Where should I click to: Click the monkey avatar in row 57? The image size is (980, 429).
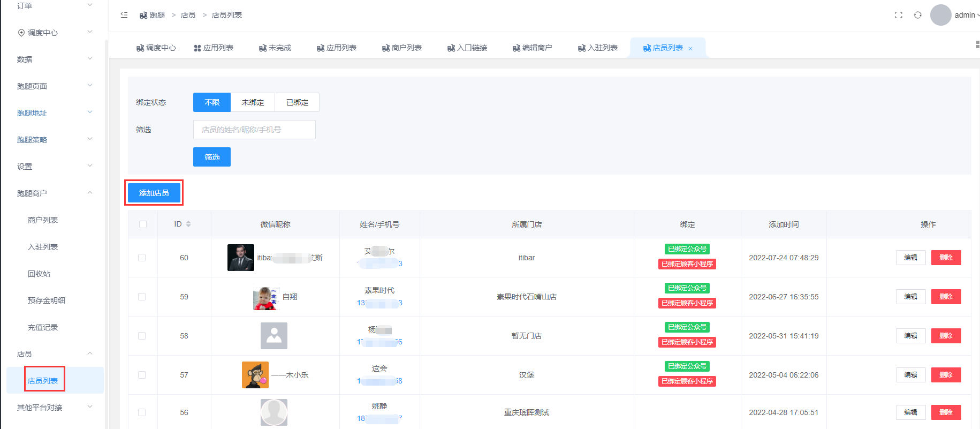[255, 375]
